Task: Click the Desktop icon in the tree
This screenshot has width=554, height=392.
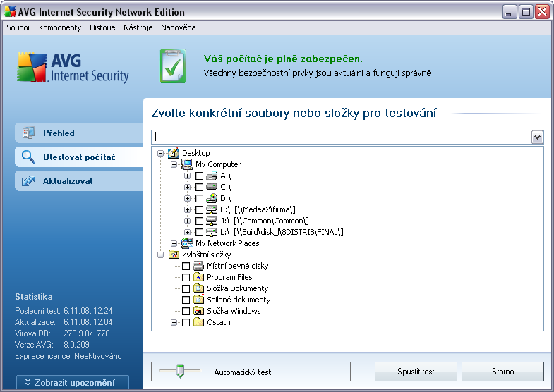Action: 174,153
